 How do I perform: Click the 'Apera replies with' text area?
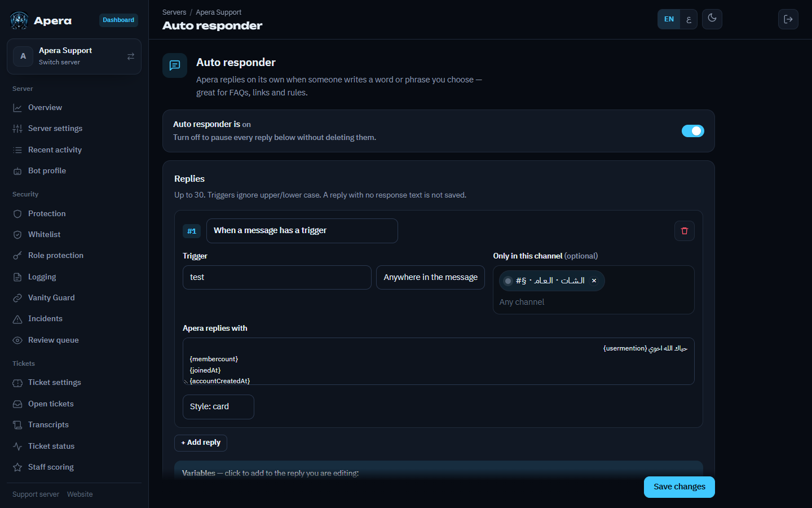pyautogui.click(x=439, y=361)
